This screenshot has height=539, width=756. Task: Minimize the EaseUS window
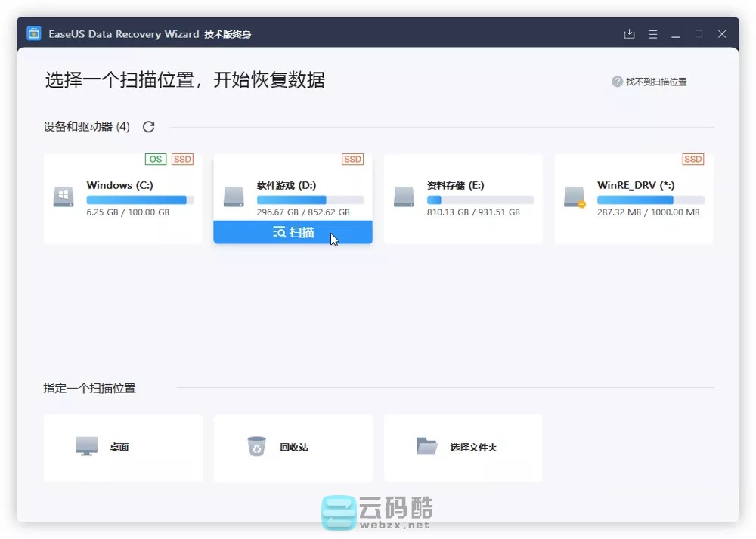coord(676,34)
